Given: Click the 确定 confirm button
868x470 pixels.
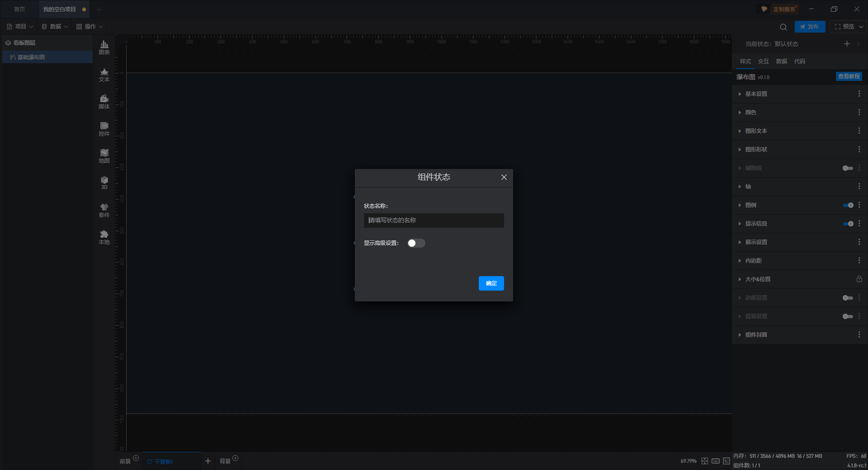Looking at the screenshot, I should pyautogui.click(x=491, y=283).
